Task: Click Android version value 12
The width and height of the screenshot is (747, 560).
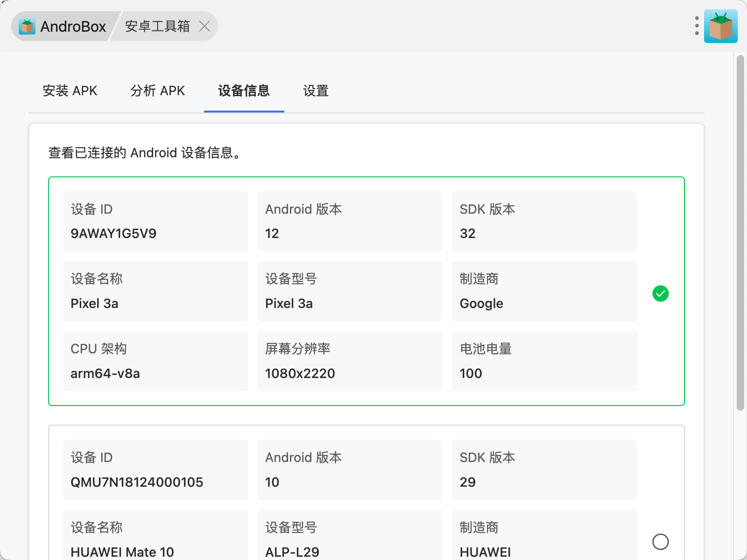Action: pyautogui.click(x=272, y=233)
